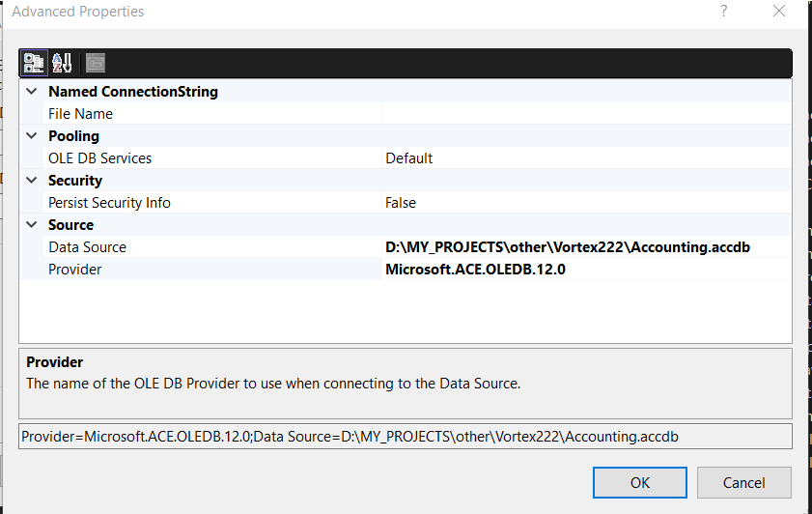
Task: Confirm with the OK button
Action: tap(640, 482)
